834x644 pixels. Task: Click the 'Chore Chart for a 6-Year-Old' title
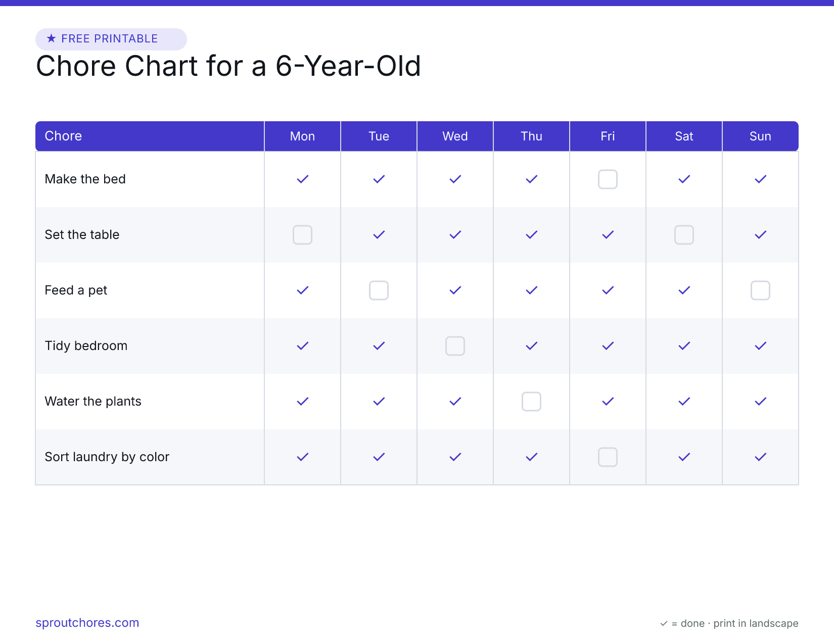[228, 66]
